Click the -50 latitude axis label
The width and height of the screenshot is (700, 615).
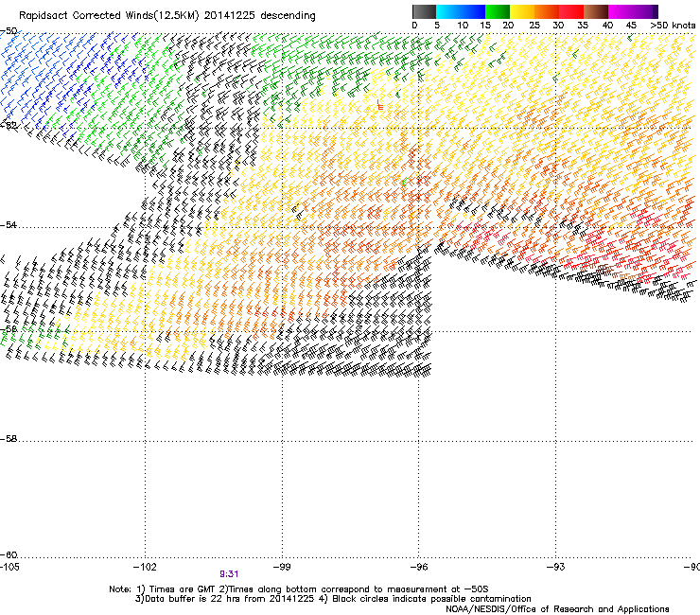(9, 31)
